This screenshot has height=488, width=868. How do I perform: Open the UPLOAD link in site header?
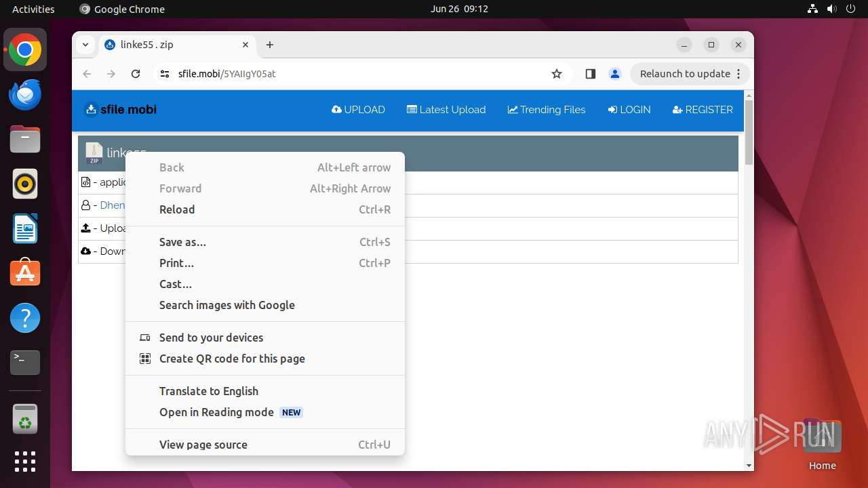[x=358, y=109]
